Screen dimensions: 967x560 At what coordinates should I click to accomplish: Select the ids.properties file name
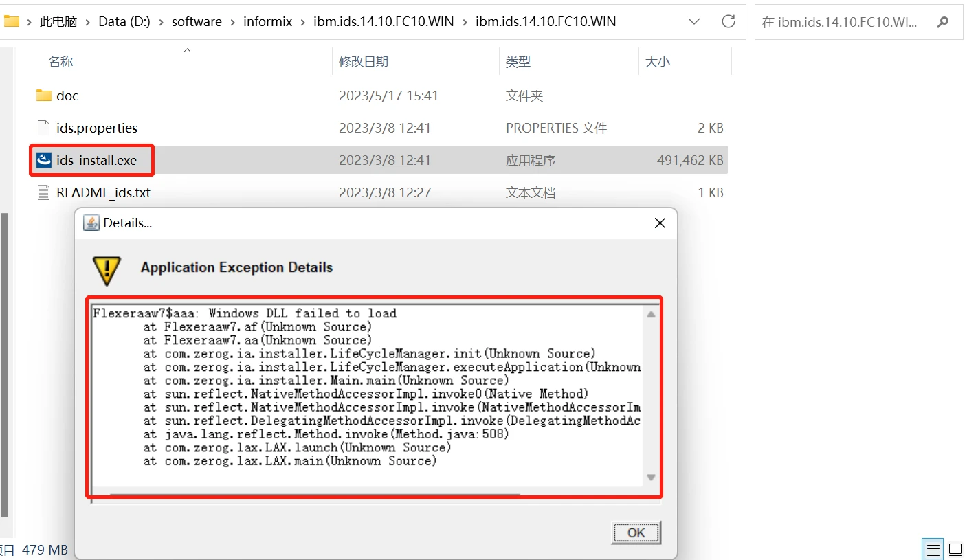(x=97, y=128)
